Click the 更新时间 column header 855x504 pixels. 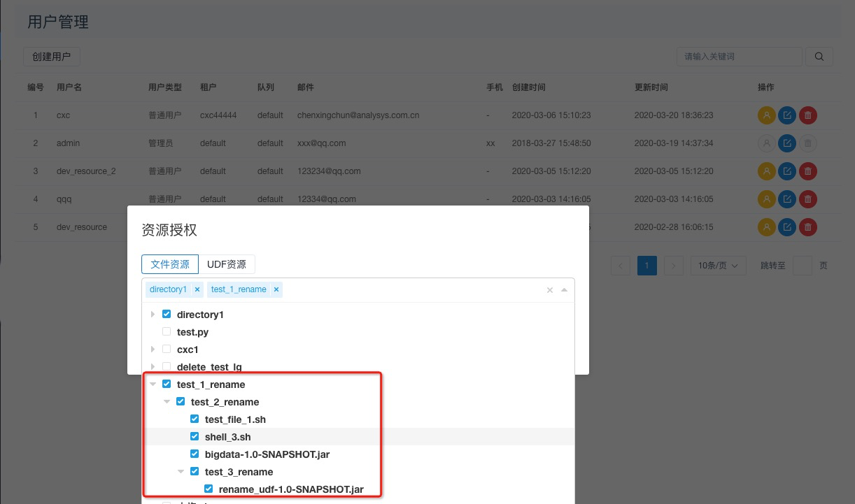(651, 87)
